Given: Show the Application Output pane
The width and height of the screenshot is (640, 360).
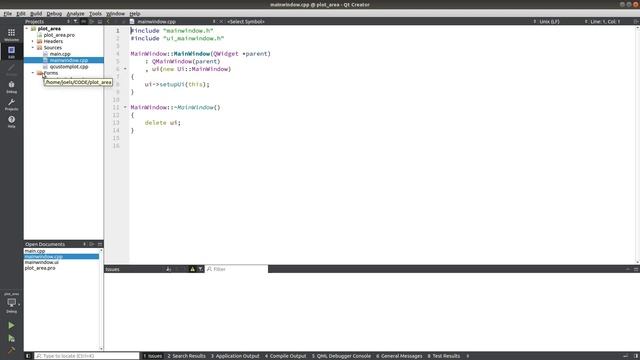Looking at the screenshot, I should [235, 356].
